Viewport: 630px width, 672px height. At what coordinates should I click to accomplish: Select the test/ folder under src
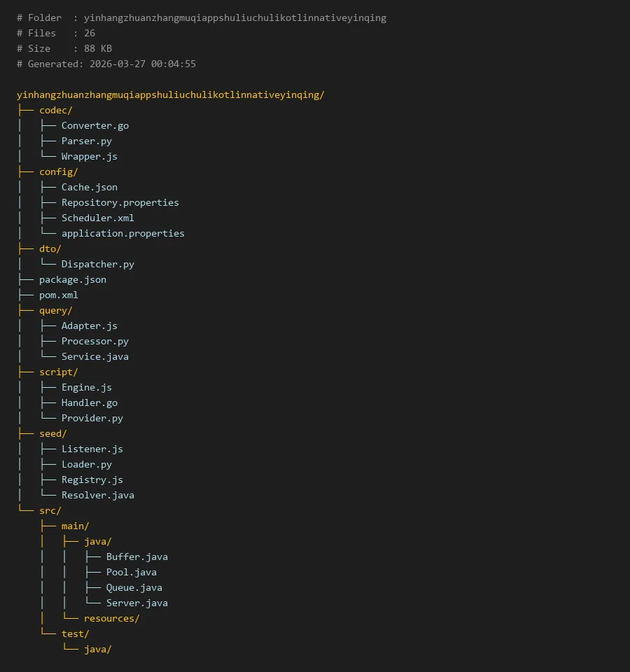point(75,633)
